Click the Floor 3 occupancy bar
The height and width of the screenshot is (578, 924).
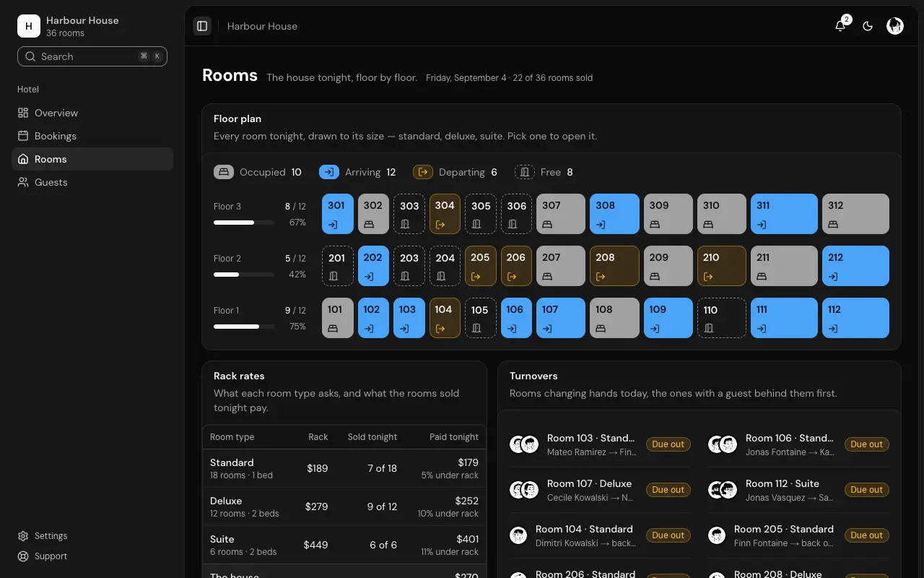tap(244, 223)
